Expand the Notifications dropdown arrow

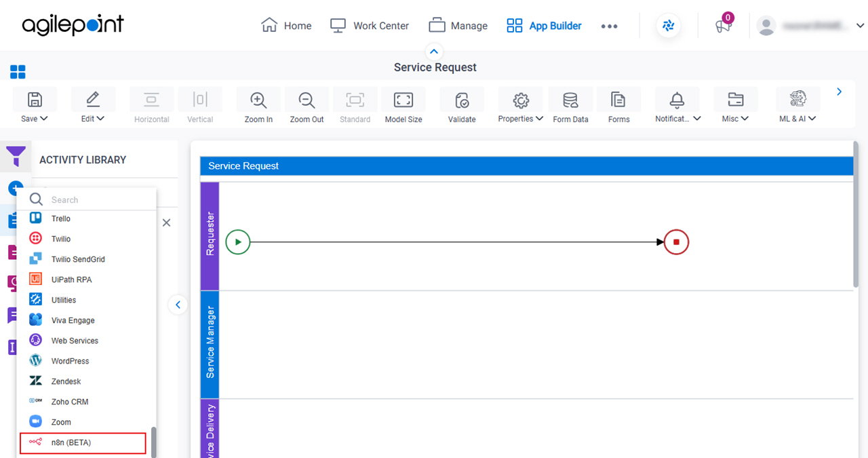[x=697, y=119]
